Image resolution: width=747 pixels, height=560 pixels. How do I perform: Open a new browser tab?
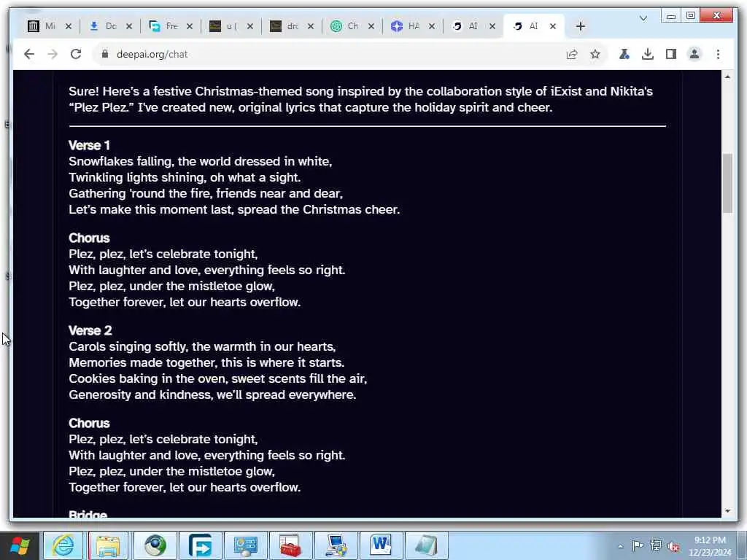(x=580, y=26)
